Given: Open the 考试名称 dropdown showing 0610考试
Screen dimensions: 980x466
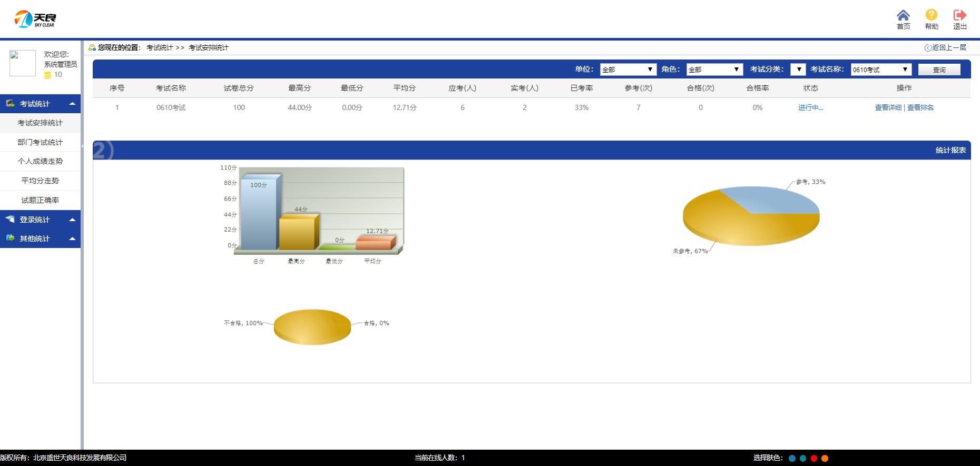Looking at the screenshot, I should [x=881, y=70].
